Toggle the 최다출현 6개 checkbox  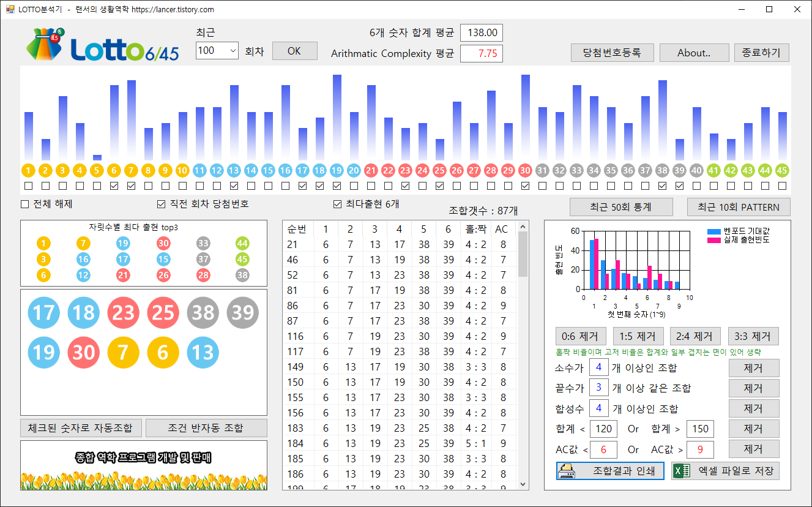pyautogui.click(x=337, y=204)
